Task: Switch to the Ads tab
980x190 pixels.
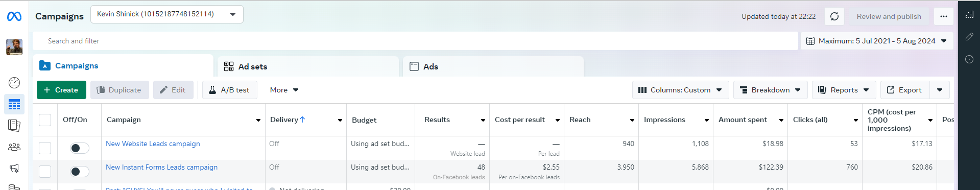Action: [x=493, y=66]
